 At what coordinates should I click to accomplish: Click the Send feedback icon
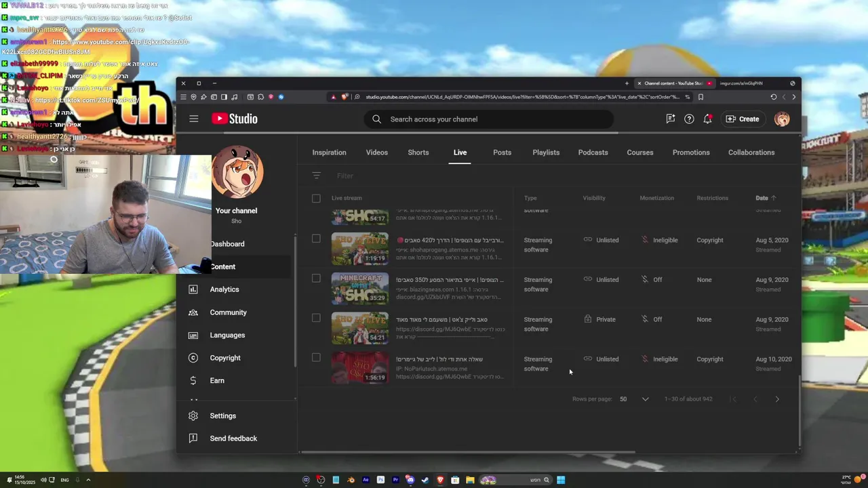coord(193,439)
